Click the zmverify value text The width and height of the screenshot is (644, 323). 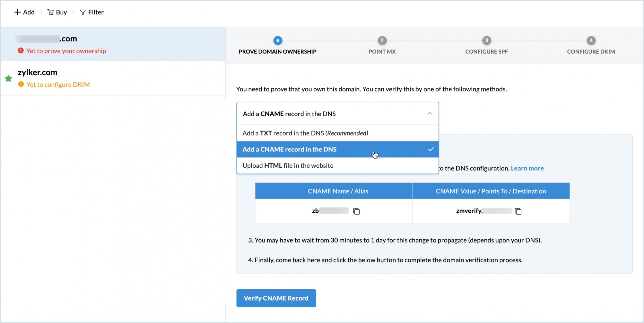[484, 211]
